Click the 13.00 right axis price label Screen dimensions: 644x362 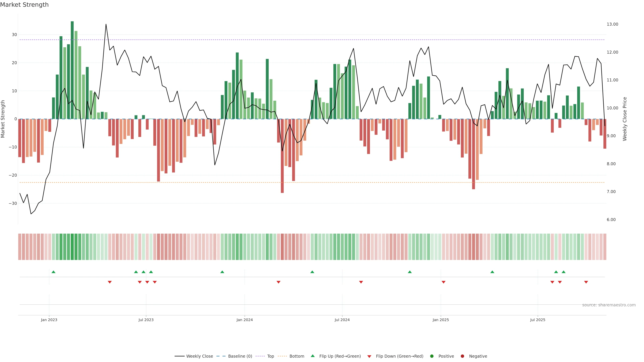(x=612, y=24)
